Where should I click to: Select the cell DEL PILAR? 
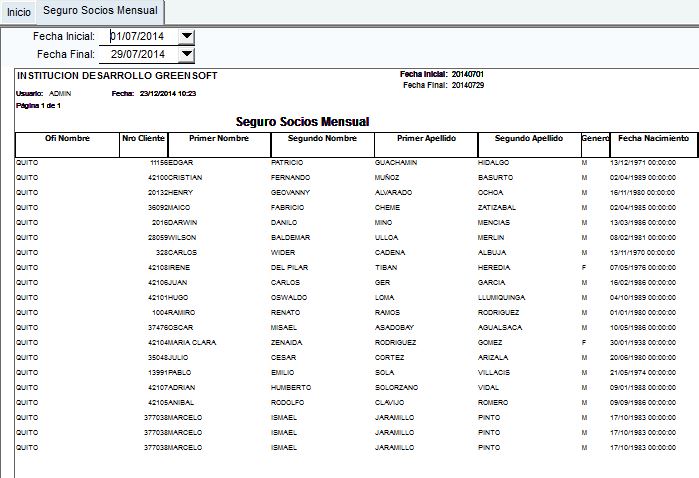[x=289, y=268]
